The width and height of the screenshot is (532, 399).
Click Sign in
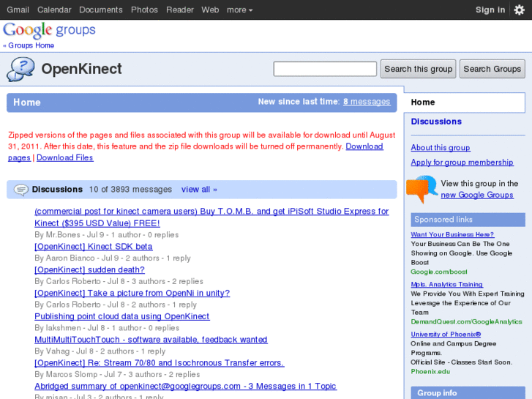pos(490,10)
